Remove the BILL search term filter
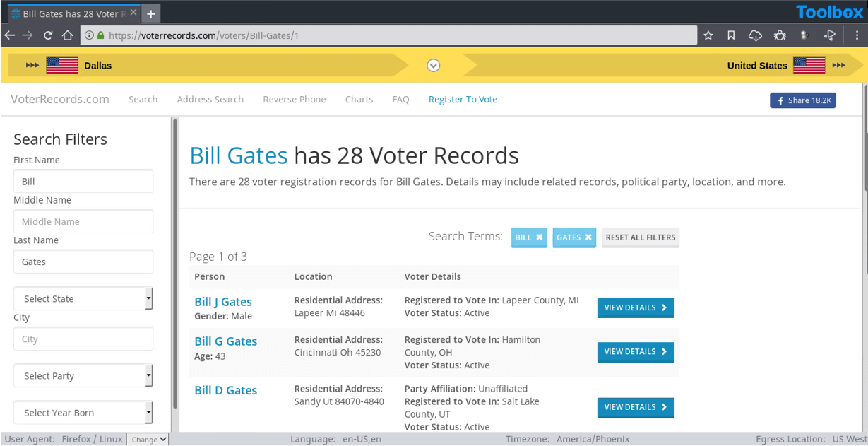The image size is (868, 446). (x=540, y=237)
